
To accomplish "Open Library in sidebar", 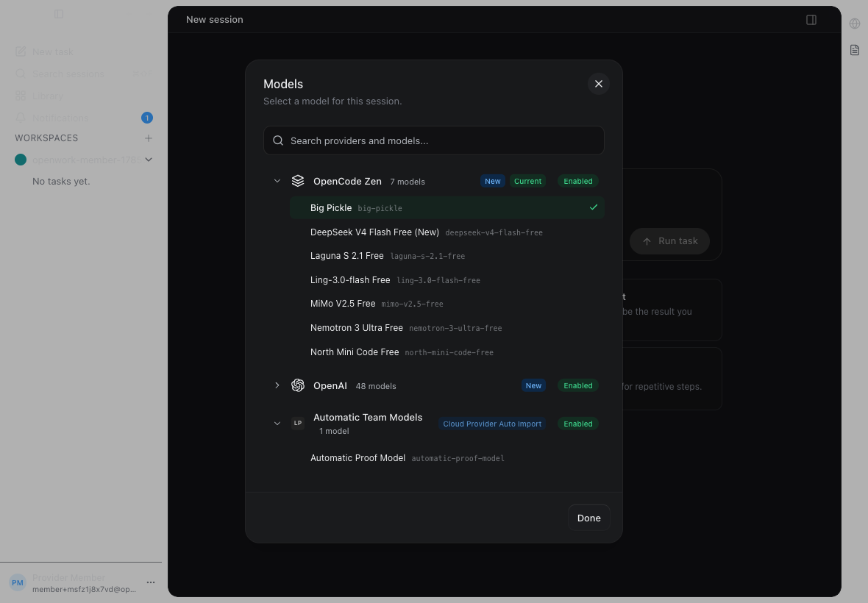I will pos(83,96).
